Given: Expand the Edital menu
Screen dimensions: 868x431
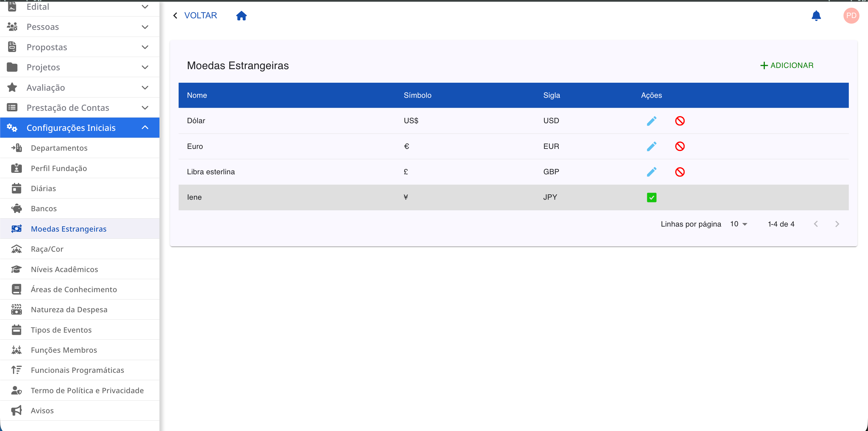Looking at the screenshot, I should (x=79, y=7).
